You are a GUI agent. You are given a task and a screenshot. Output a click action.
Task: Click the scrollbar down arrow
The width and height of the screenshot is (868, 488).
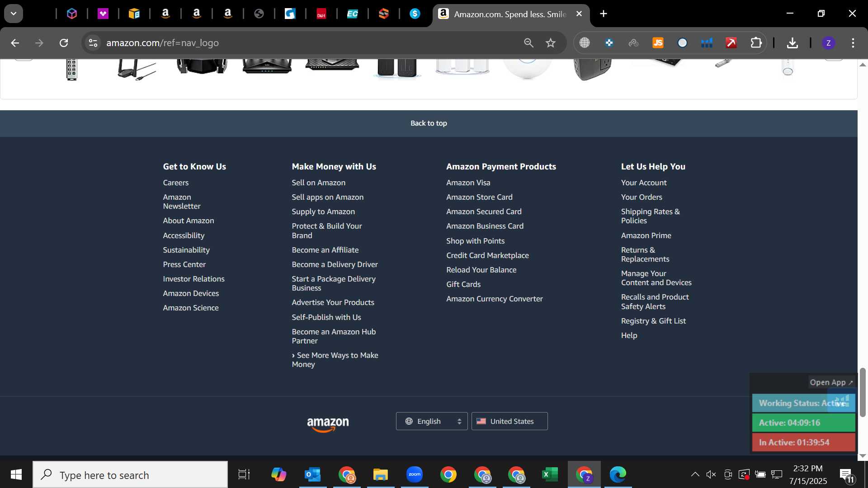[863, 456]
